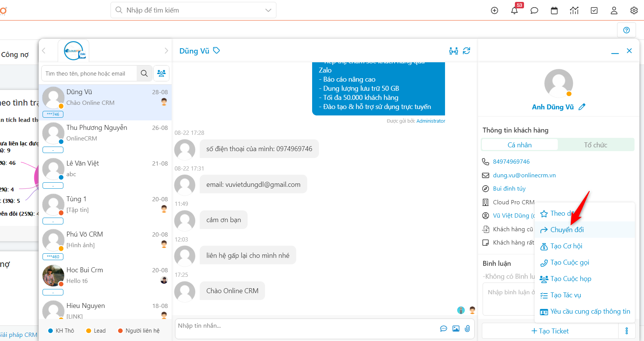Screen dimensions: 644x341
Task: Focus the global search field
Action: 194,10
